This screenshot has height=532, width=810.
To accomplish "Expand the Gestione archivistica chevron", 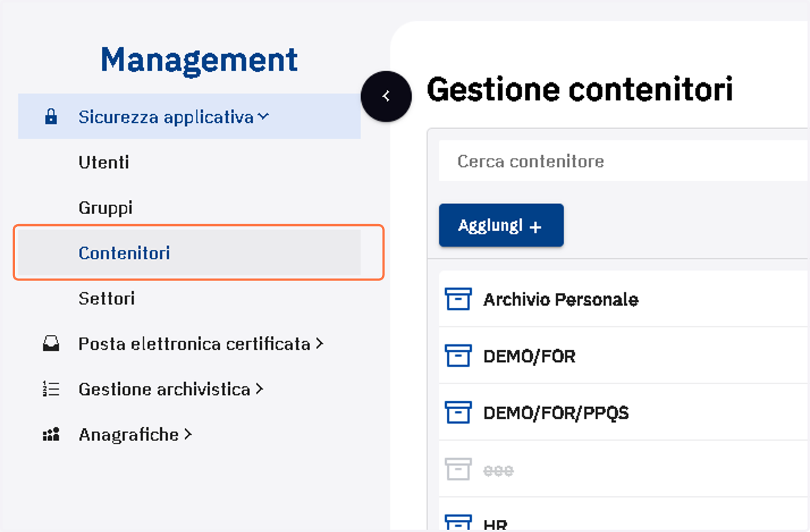I will coord(259,390).
